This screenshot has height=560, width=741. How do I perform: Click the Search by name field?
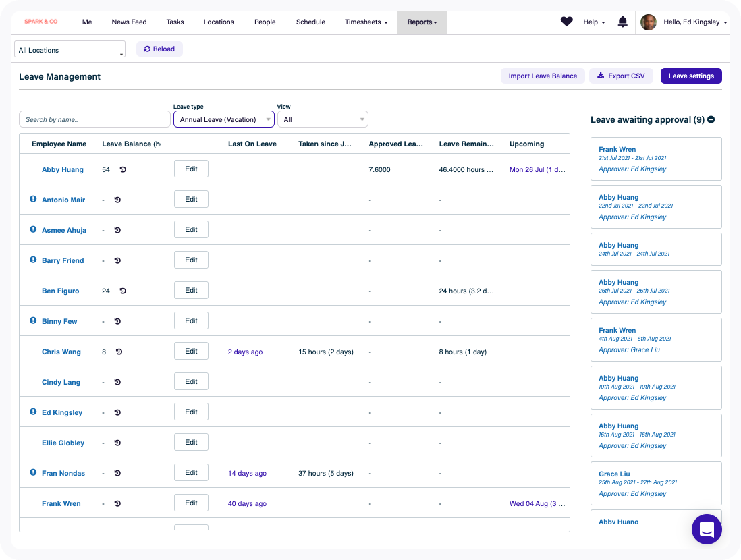click(94, 119)
